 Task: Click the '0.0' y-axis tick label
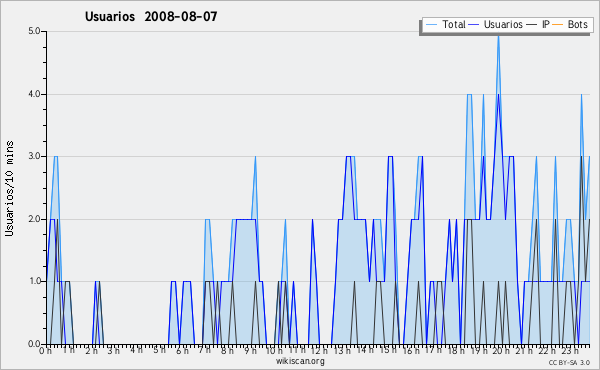tap(34, 344)
